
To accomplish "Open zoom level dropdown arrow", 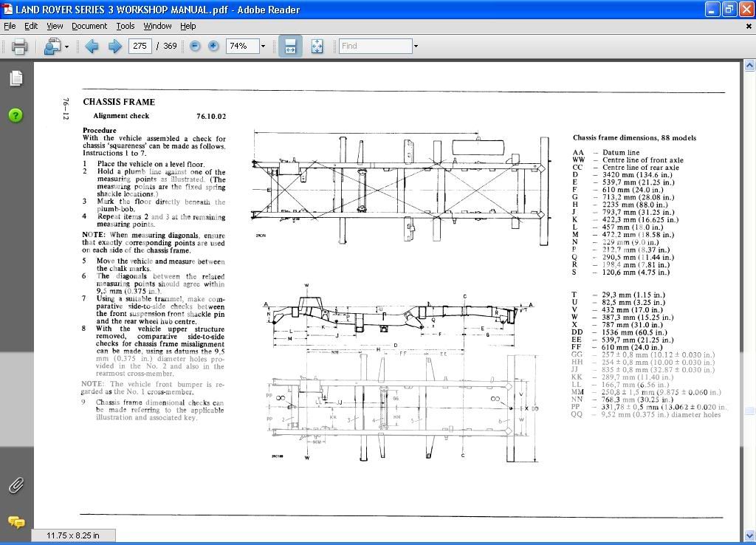I will [x=264, y=47].
